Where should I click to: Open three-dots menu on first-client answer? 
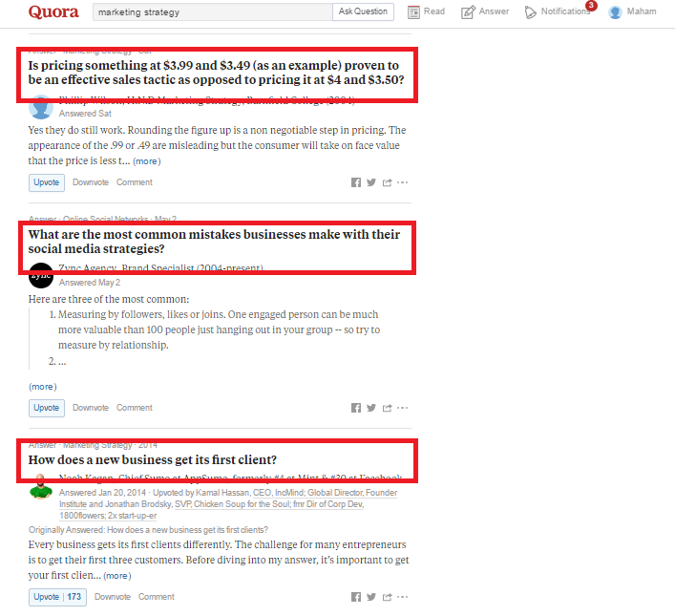point(402,597)
